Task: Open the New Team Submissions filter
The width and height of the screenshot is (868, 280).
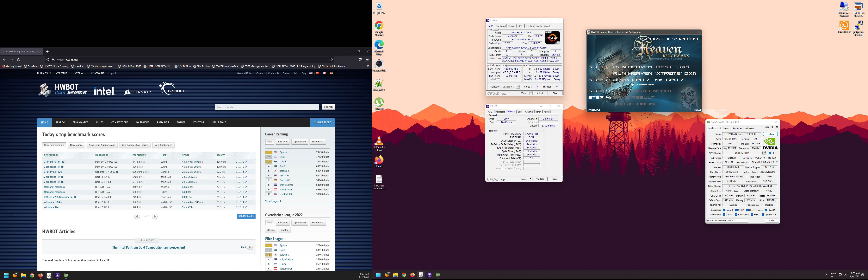Action: (x=102, y=145)
